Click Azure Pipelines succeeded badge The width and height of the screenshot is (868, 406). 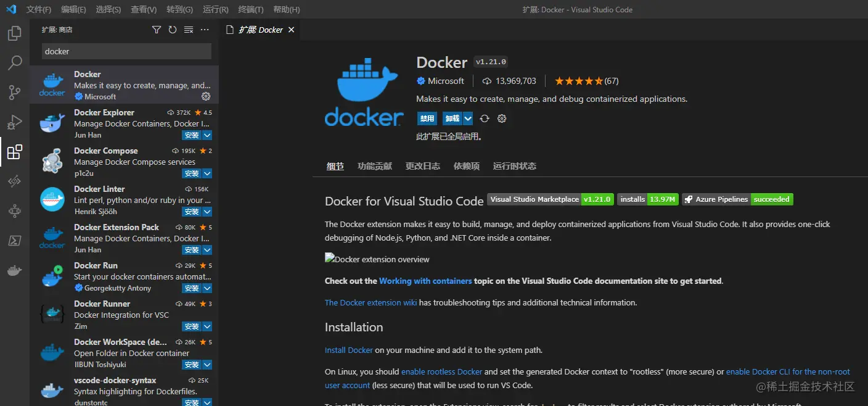coord(737,199)
